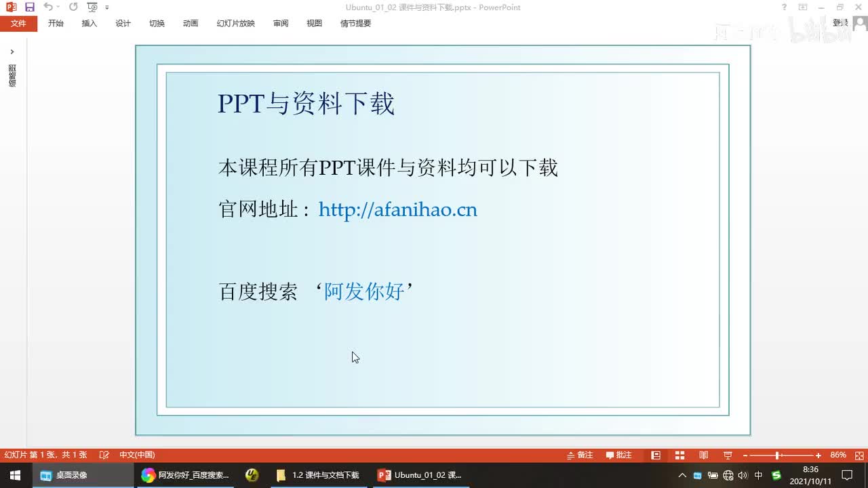868x488 pixels.
Task: Redo the last action
Action: (73, 7)
